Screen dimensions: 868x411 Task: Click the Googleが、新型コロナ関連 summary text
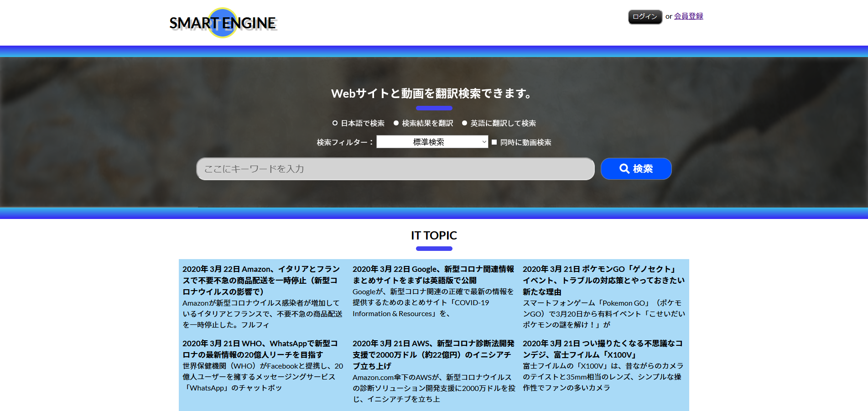[433, 302]
